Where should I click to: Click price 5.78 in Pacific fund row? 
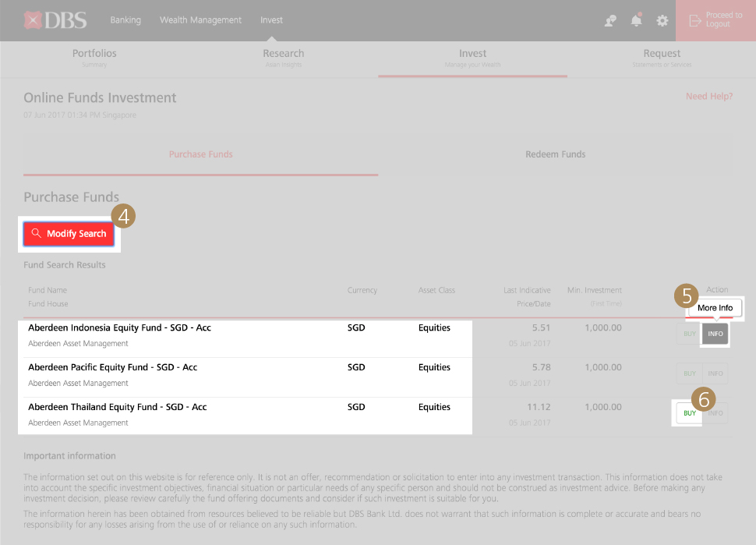click(541, 367)
